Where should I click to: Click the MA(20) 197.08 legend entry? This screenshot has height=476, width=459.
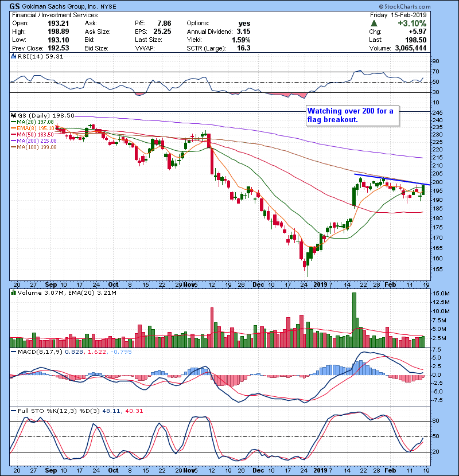pyautogui.click(x=32, y=122)
